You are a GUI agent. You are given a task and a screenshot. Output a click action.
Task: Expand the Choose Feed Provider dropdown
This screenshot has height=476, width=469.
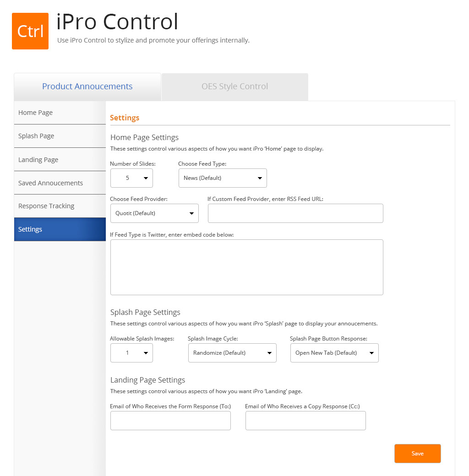[154, 213]
